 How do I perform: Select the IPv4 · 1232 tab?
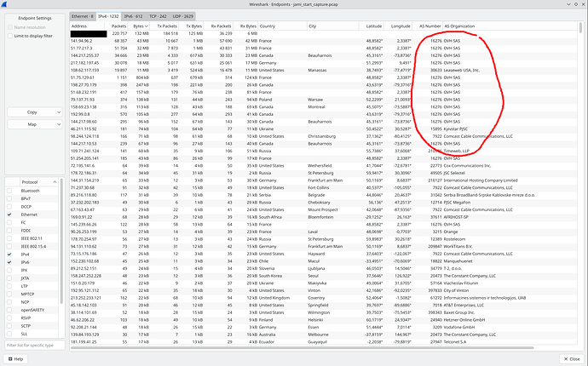point(108,16)
